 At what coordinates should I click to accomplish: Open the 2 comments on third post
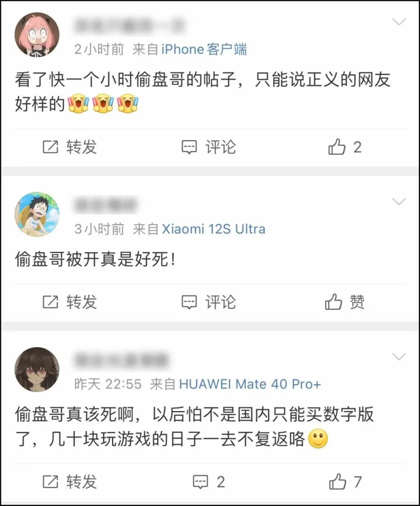click(x=209, y=482)
